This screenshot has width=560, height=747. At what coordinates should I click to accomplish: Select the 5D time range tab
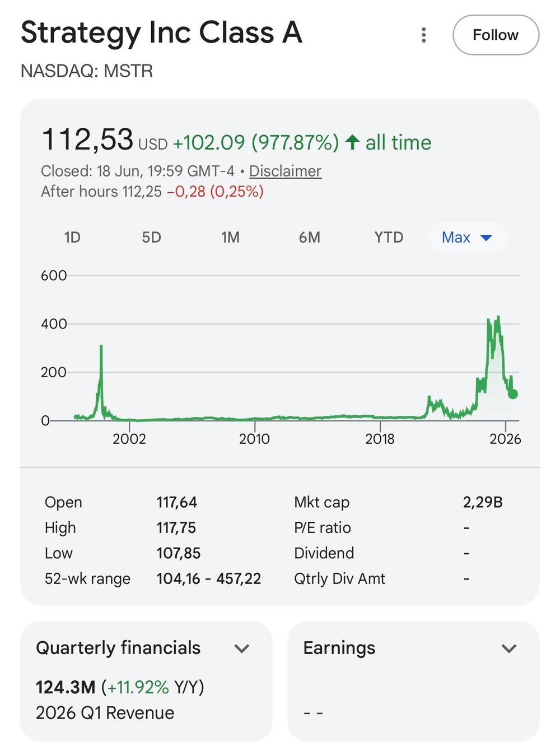click(151, 238)
